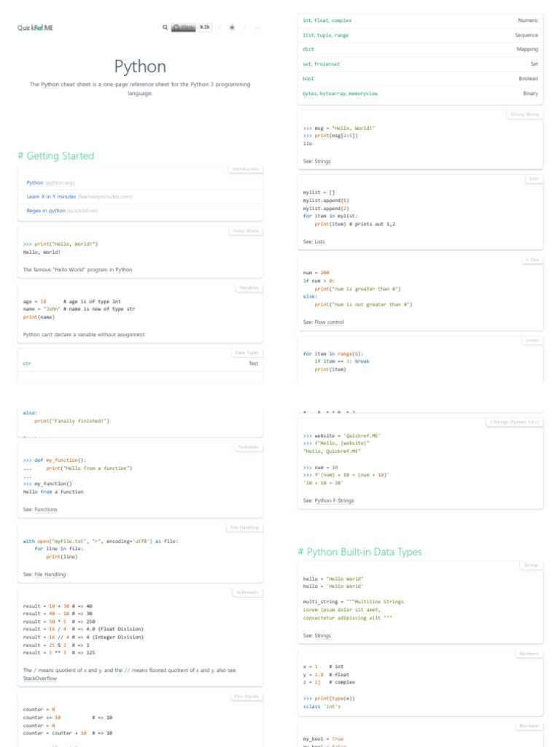Follow the 'See: Strings' link under Slicing String
Screen dimensions: 560x747
coord(322,160)
